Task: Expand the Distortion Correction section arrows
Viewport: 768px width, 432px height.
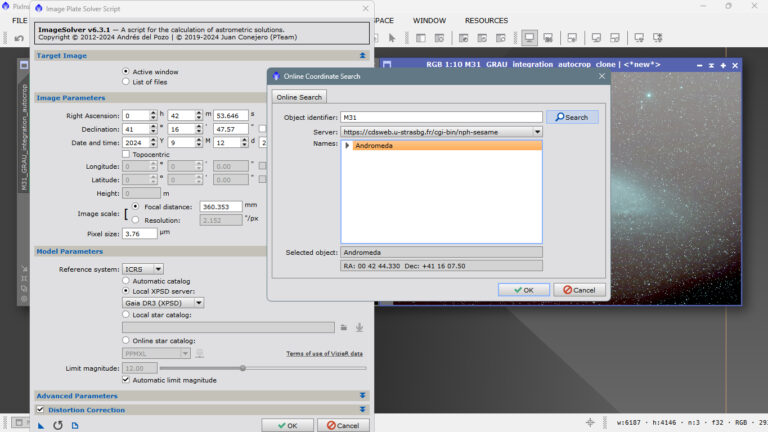Action: coord(362,409)
